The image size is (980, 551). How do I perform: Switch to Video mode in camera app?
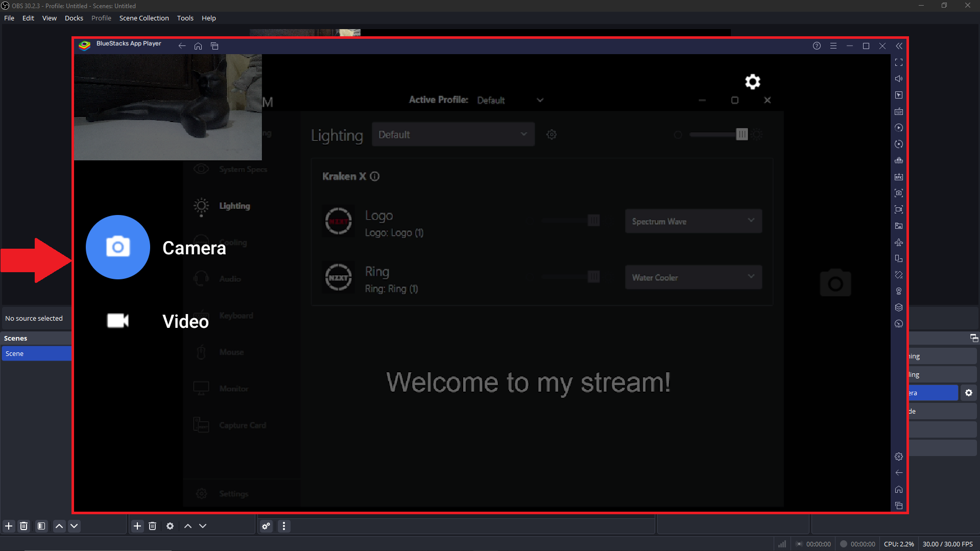(158, 321)
